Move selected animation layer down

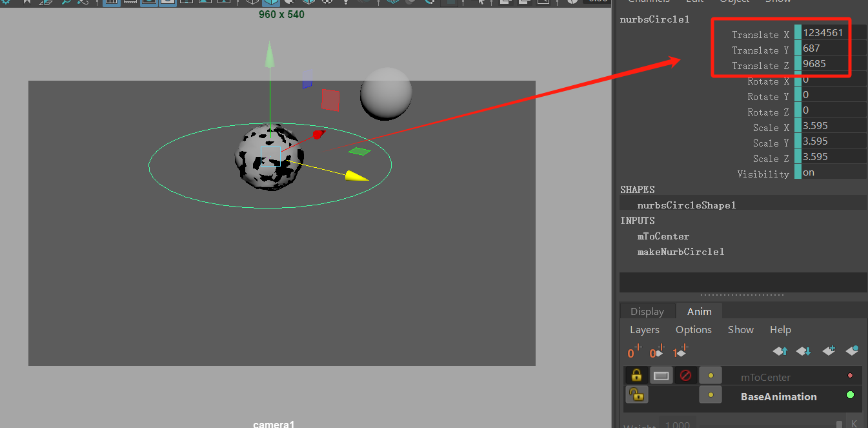click(x=803, y=351)
